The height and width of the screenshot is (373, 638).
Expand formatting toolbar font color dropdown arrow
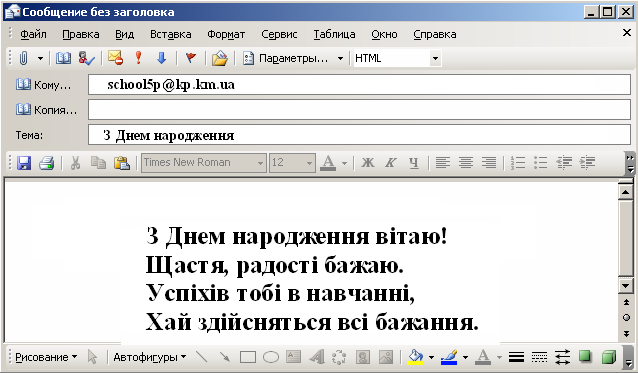point(344,164)
